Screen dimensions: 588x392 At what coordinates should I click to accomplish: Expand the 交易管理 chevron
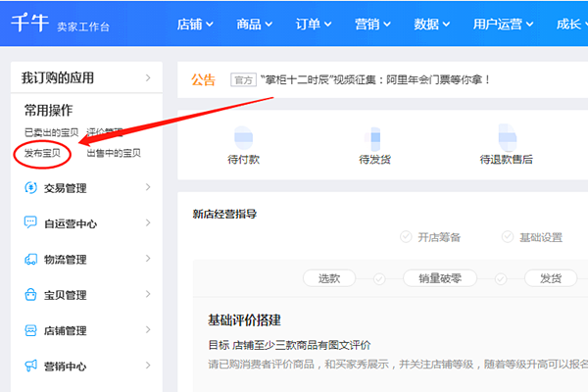click(148, 187)
